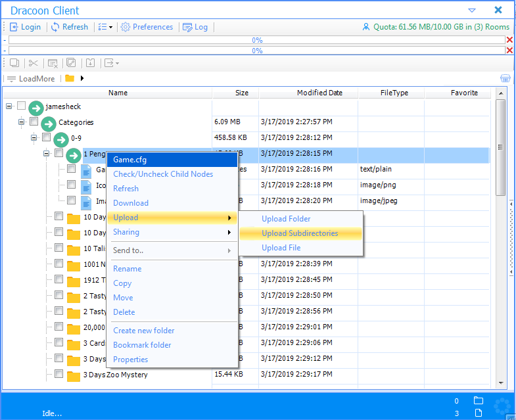516x420 pixels.
Task: Click the Quota user icon
Action: pyautogui.click(x=365, y=27)
